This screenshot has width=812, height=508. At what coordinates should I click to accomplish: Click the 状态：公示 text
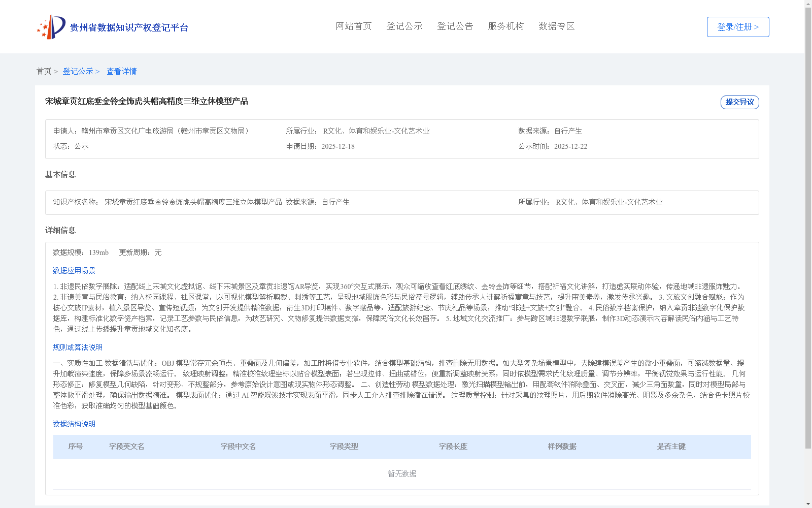click(71, 146)
